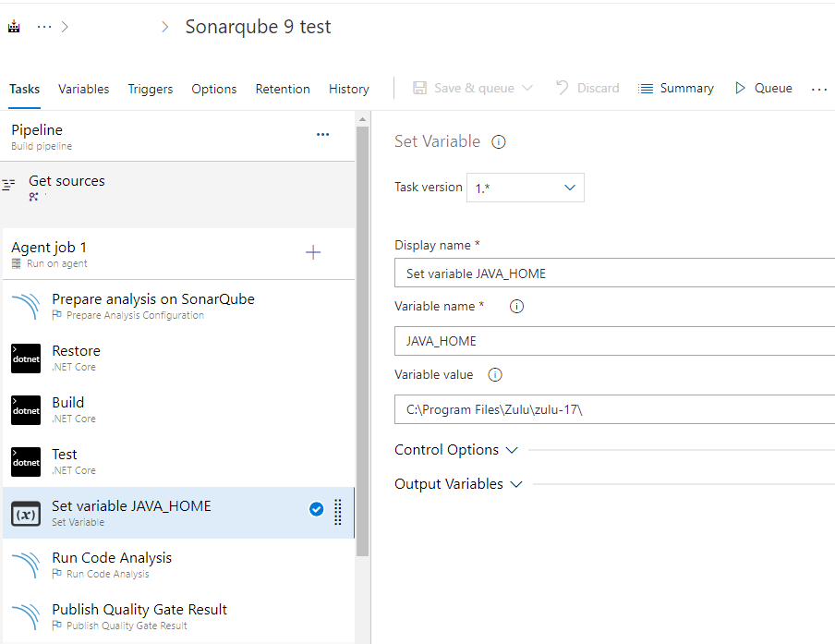835x644 pixels.
Task: Open the Pipeline ellipsis menu
Action: point(322,135)
